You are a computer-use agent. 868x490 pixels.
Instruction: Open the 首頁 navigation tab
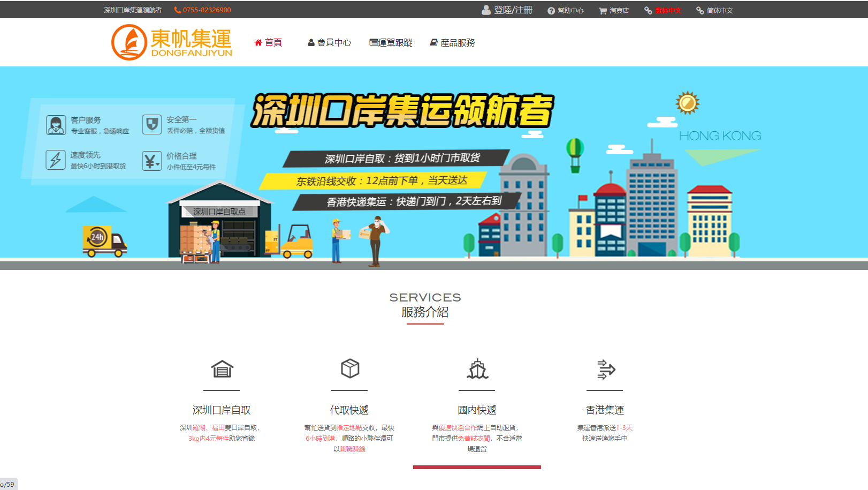(274, 42)
